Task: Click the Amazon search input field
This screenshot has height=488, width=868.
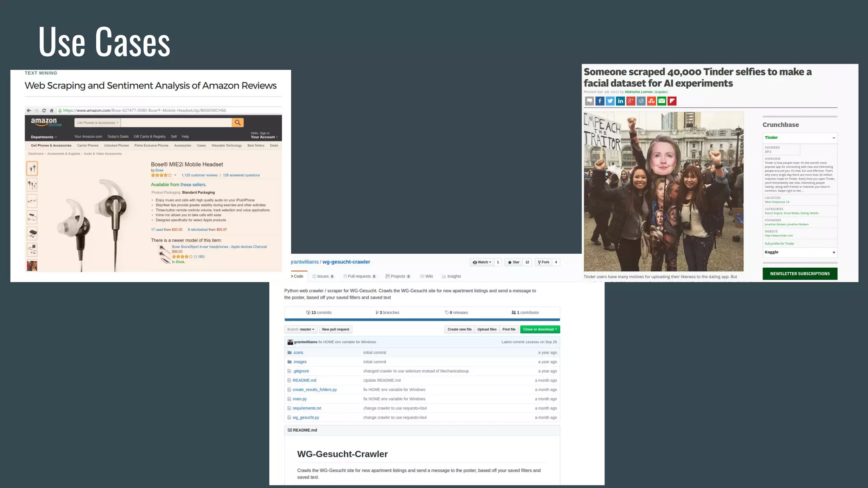Action: click(176, 122)
